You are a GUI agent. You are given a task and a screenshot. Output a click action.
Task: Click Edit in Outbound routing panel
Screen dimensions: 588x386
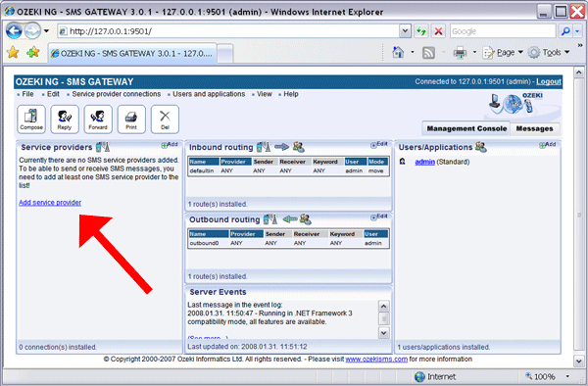coord(379,217)
